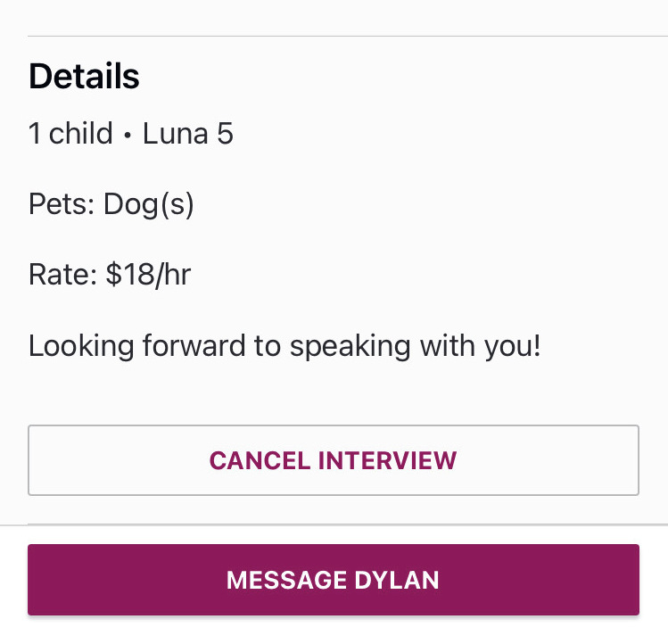Click the divider line above Details

(348, 37)
